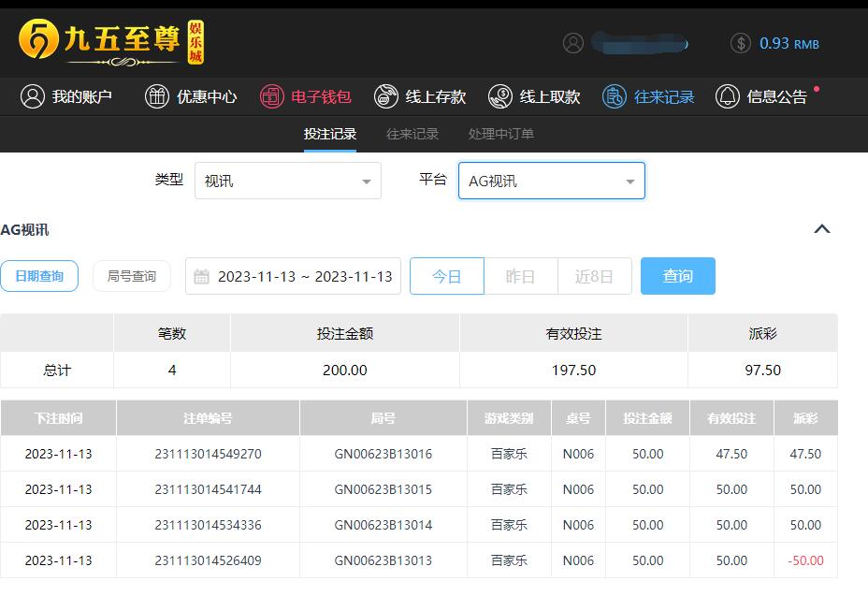The image size is (868, 596).
Task: Click the blue 查询 button
Action: click(678, 276)
